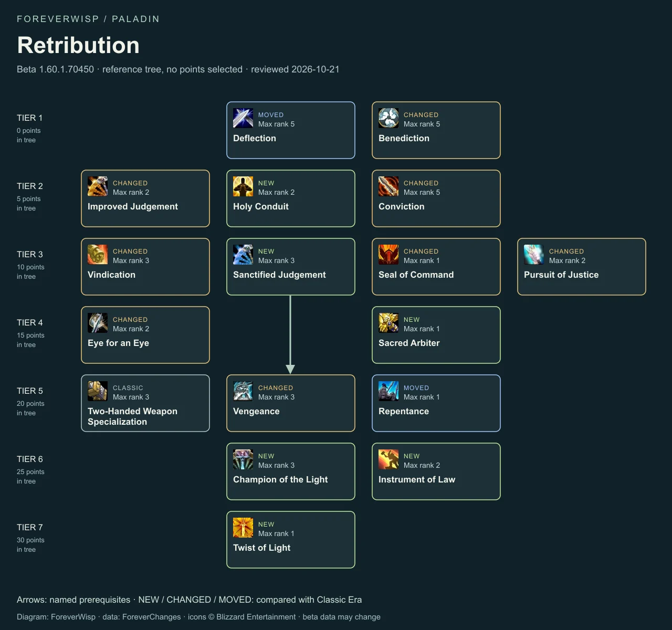Click the Retribution page title
The image size is (672, 630).
(x=78, y=45)
